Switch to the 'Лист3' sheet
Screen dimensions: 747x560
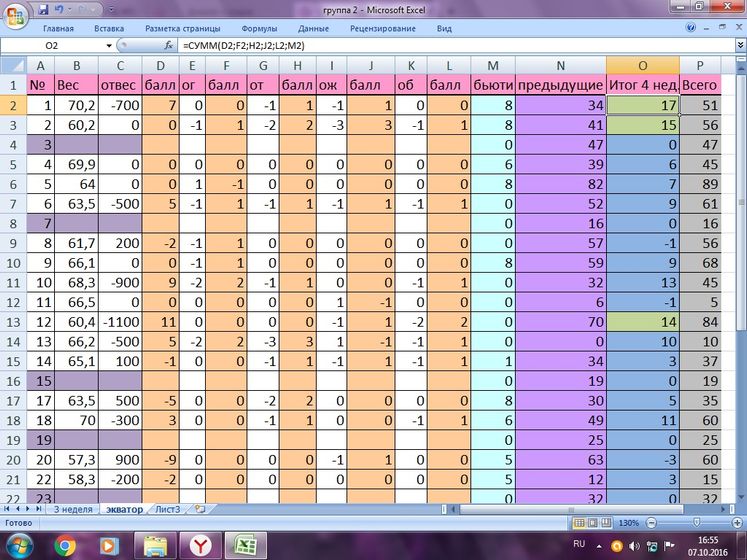(168, 509)
